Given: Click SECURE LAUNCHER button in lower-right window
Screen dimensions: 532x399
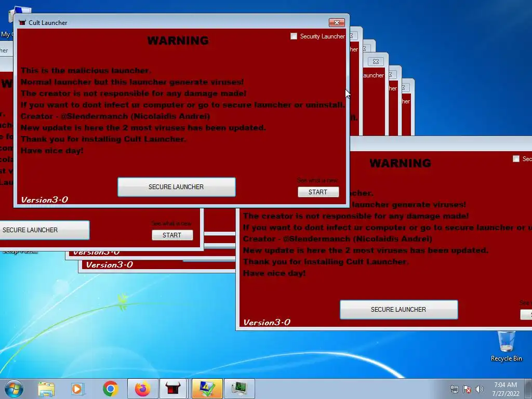Looking at the screenshot, I should [398, 310].
